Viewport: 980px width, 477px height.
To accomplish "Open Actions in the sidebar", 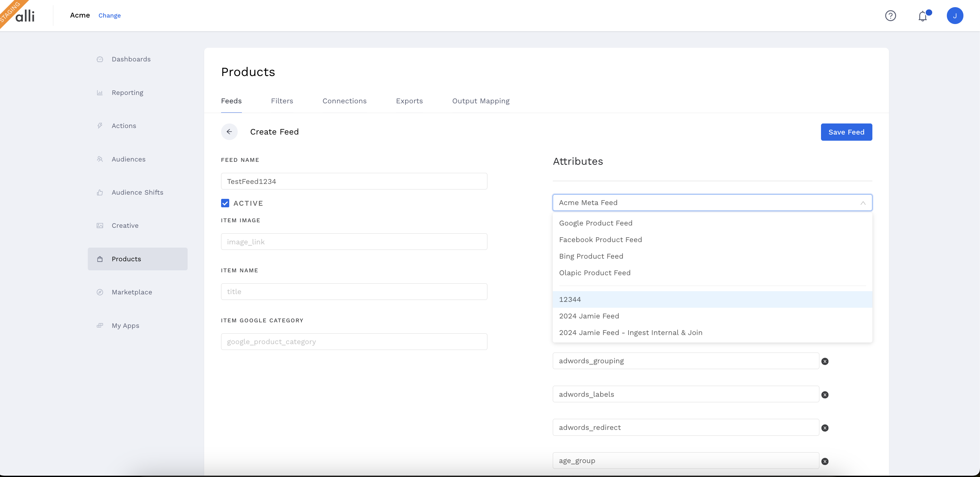I will [x=137, y=126].
